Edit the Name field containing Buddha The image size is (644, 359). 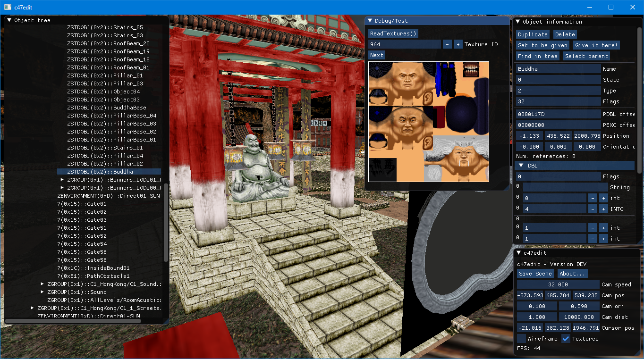[x=558, y=69]
